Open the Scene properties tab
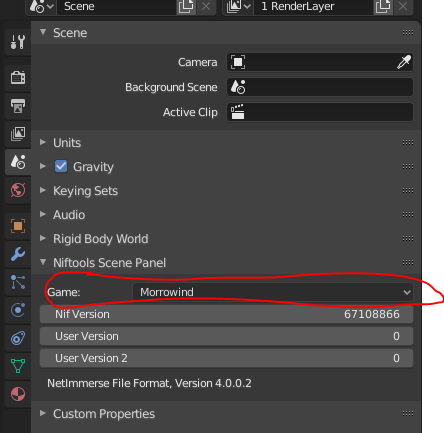This screenshot has height=433, width=444. (18, 162)
